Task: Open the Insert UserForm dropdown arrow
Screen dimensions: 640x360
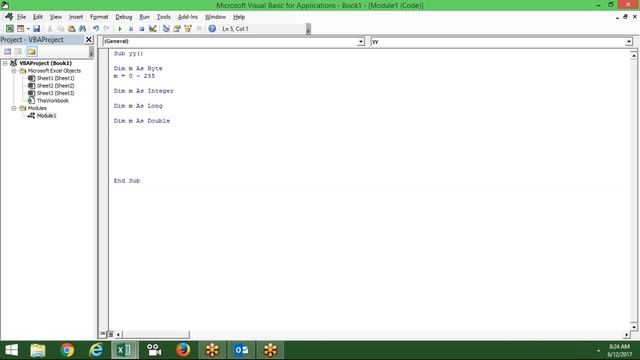Action: pos(28,29)
